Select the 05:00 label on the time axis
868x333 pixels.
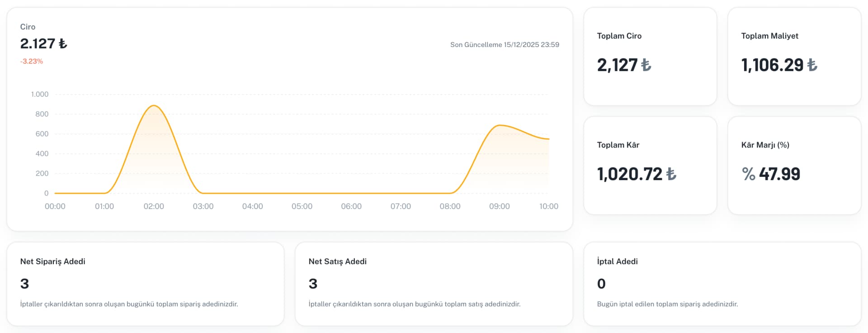pos(302,206)
